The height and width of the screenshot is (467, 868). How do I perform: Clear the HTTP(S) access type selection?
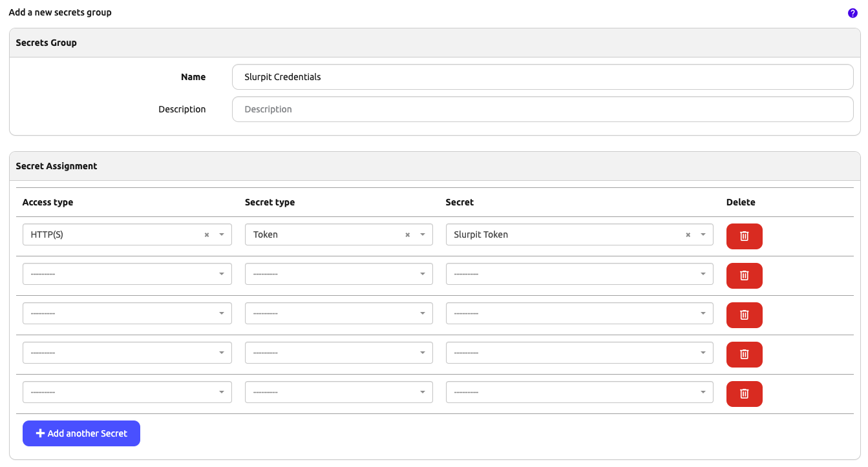pos(207,235)
